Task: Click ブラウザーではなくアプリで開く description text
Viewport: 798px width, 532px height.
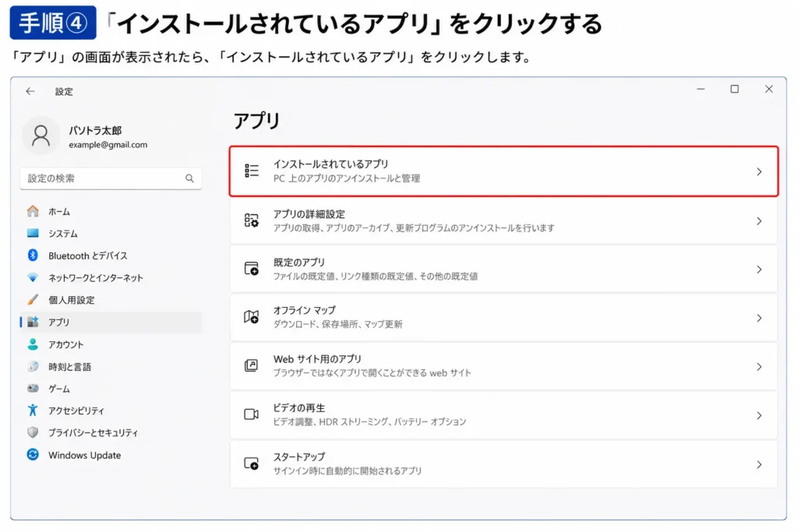Action: 372,373
